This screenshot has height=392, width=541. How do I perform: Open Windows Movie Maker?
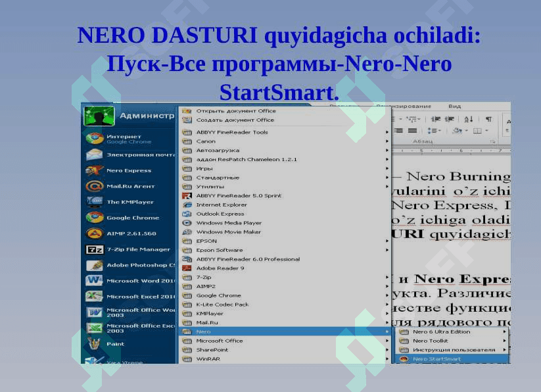[x=285, y=232]
